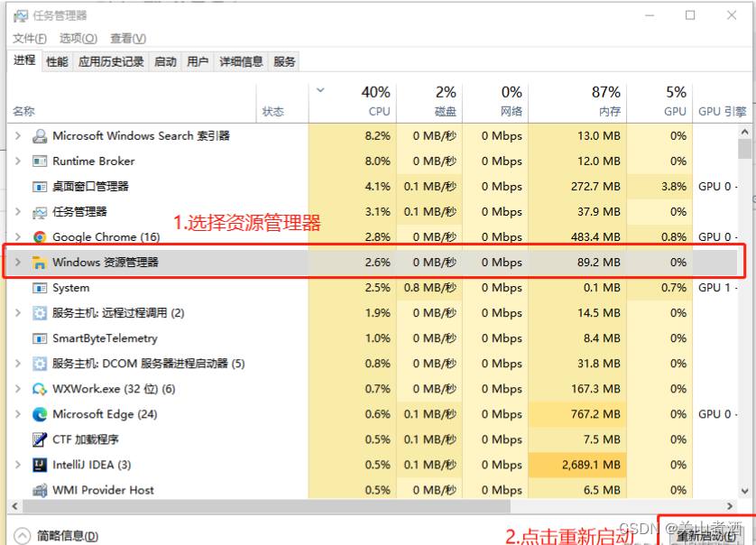Open the 文件(F) menu

coord(30,38)
